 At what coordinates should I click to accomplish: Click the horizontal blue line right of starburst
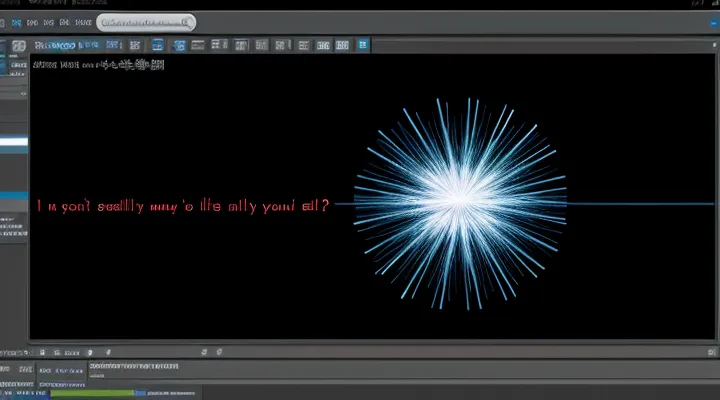point(640,204)
